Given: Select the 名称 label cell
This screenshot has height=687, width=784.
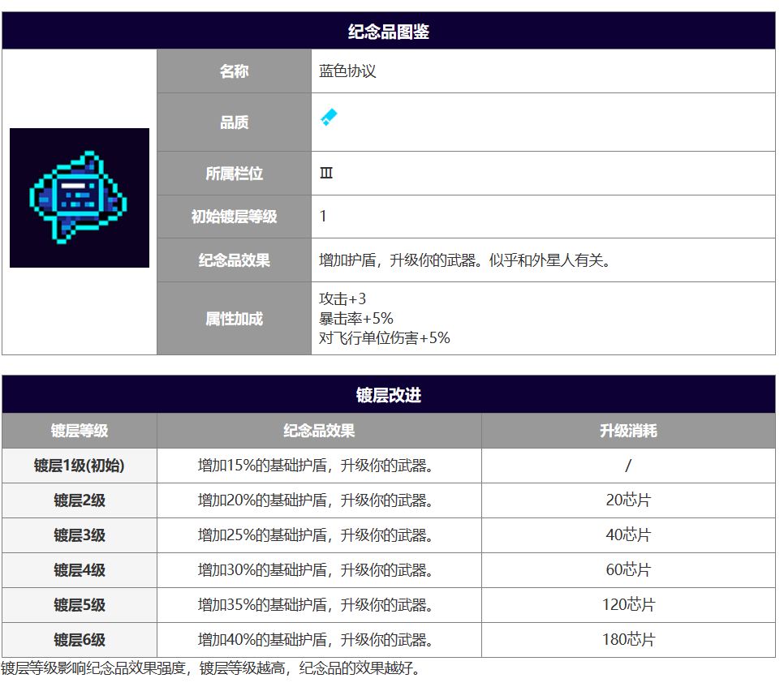Looking at the screenshot, I should click(x=234, y=71).
